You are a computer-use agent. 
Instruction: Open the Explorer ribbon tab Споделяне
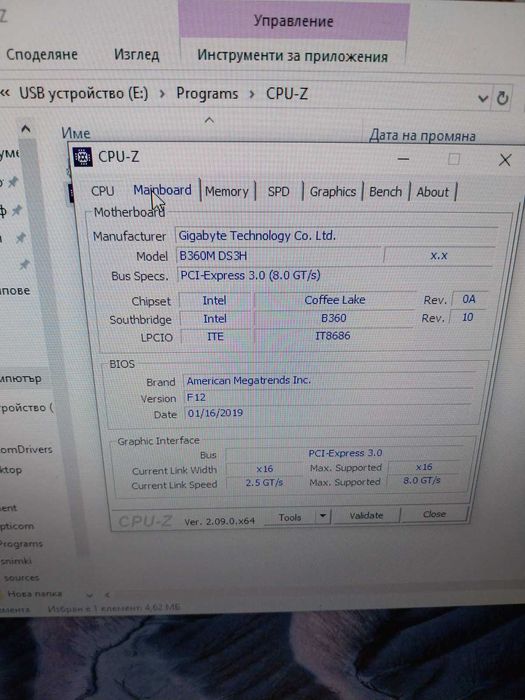[42, 54]
